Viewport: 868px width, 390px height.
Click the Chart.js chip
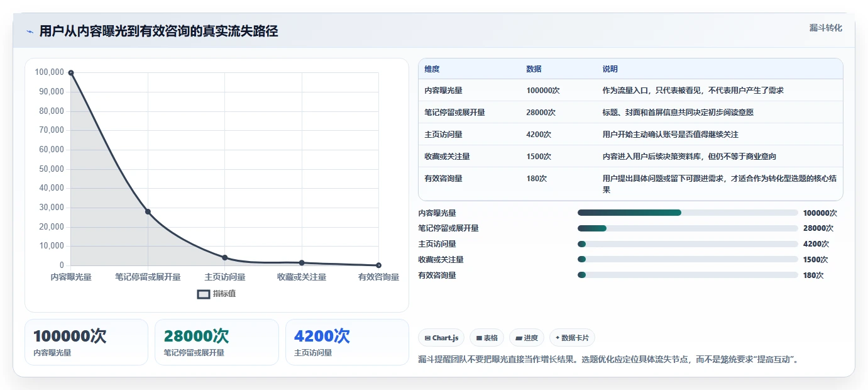click(x=441, y=338)
